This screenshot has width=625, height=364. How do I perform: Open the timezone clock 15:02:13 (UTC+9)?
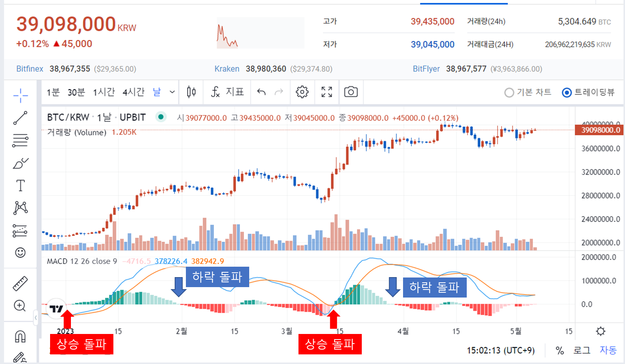click(x=501, y=350)
